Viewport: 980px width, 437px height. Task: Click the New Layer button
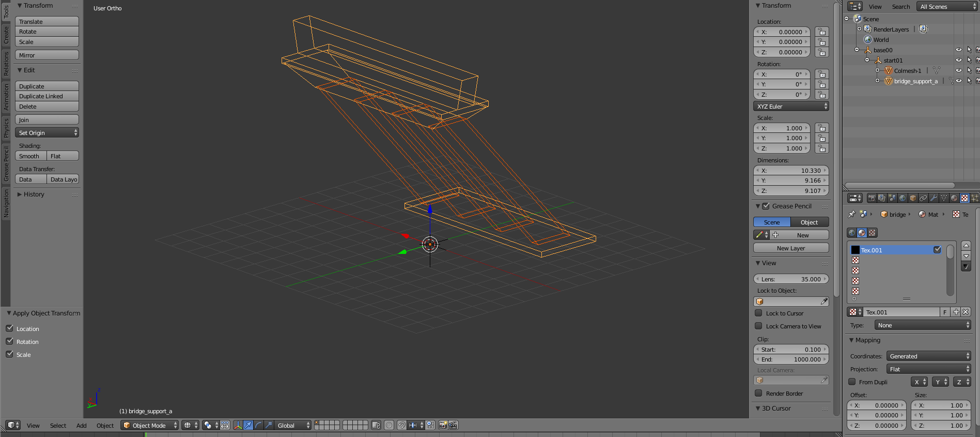tap(791, 248)
